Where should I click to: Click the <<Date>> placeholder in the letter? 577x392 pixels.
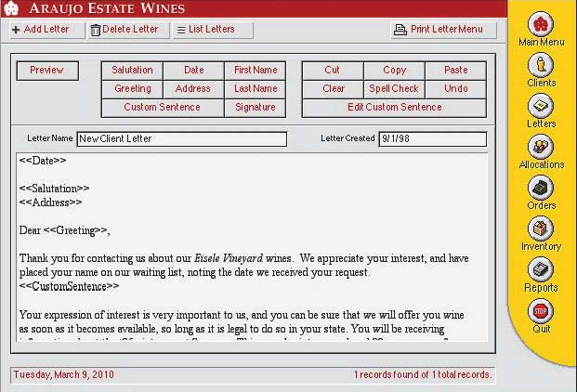click(x=43, y=161)
